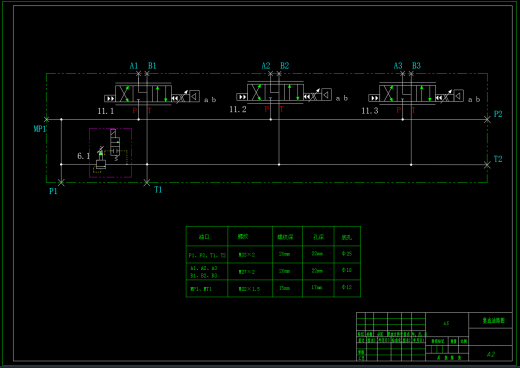Screen dimensions: 520x368
Task: Select the B2 port label
Action: (284, 66)
